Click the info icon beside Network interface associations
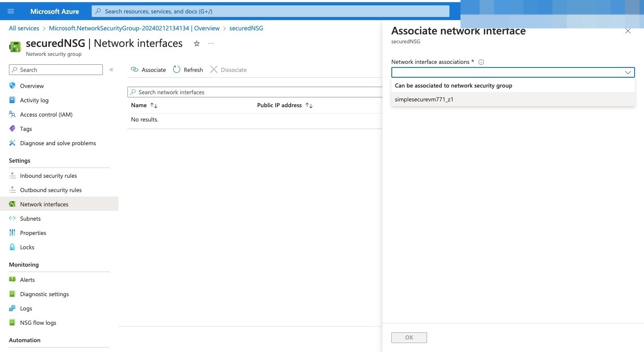 (481, 62)
